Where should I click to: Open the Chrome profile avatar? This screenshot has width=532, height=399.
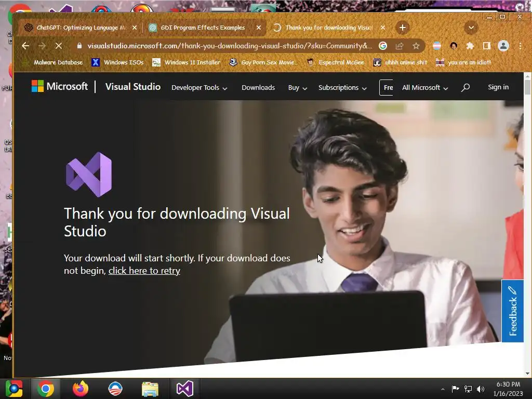pyautogui.click(x=503, y=46)
